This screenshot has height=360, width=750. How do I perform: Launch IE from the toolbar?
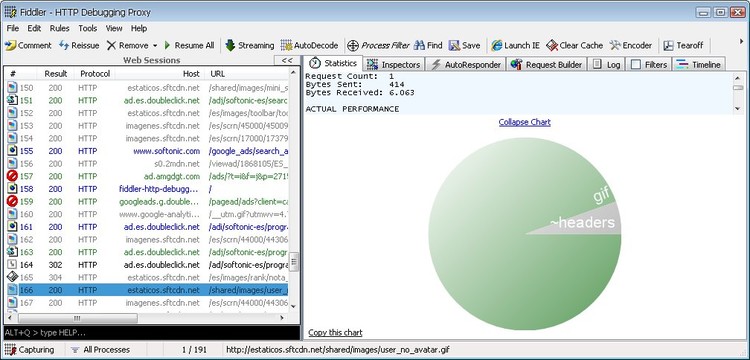[x=497, y=45]
